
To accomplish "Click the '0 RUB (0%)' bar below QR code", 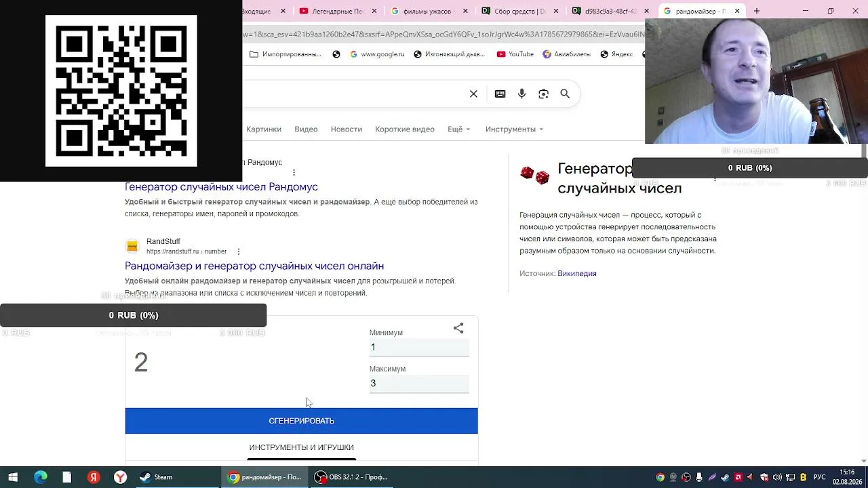I will pyautogui.click(x=134, y=315).
